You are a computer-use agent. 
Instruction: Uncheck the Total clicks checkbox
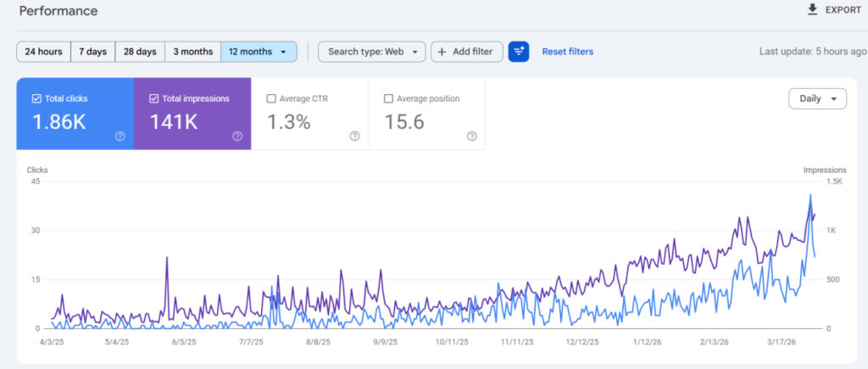[x=36, y=98]
